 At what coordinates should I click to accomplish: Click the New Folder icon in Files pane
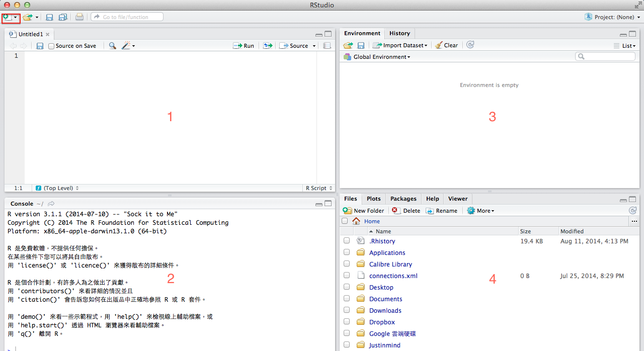coord(347,211)
